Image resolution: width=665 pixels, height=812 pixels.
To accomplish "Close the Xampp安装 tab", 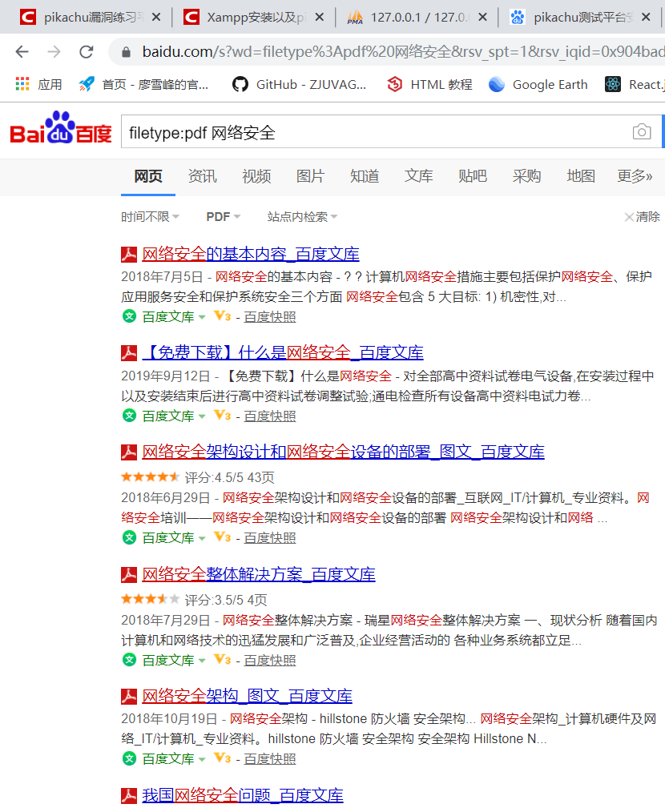I will tap(320, 17).
